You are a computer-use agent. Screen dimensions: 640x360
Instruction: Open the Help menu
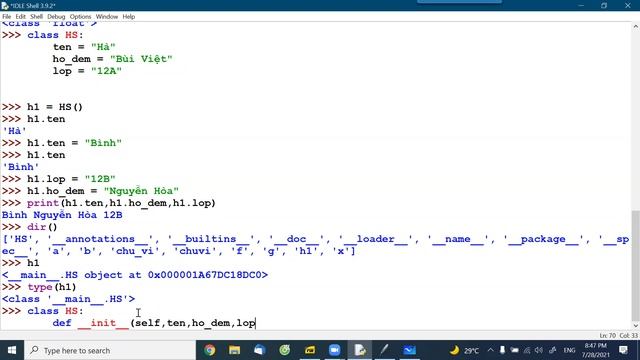click(129, 17)
